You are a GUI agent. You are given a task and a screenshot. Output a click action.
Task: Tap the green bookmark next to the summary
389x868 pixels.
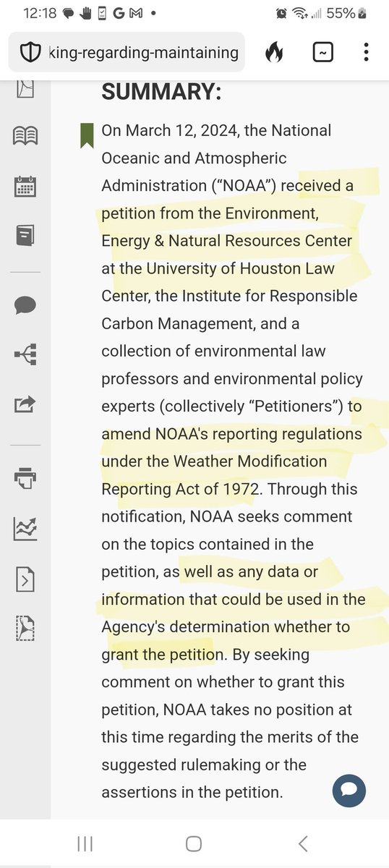tap(87, 136)
